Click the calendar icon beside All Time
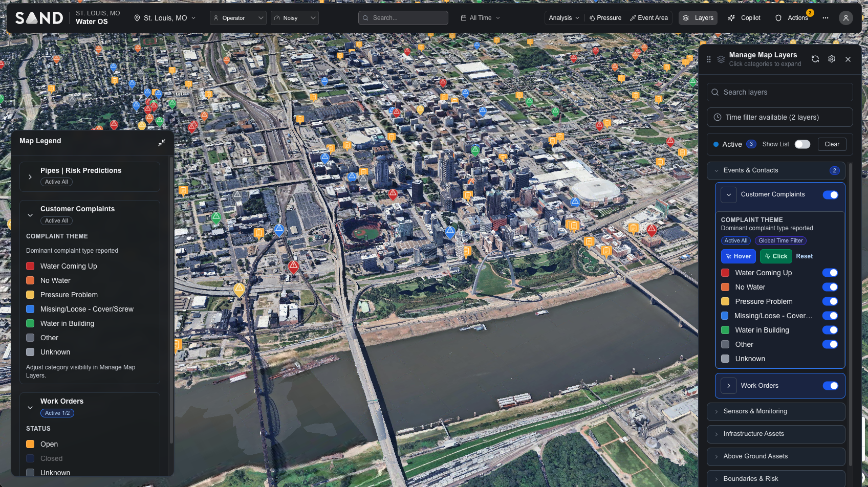This screenshot has width=868, height=487. [464, 18]
